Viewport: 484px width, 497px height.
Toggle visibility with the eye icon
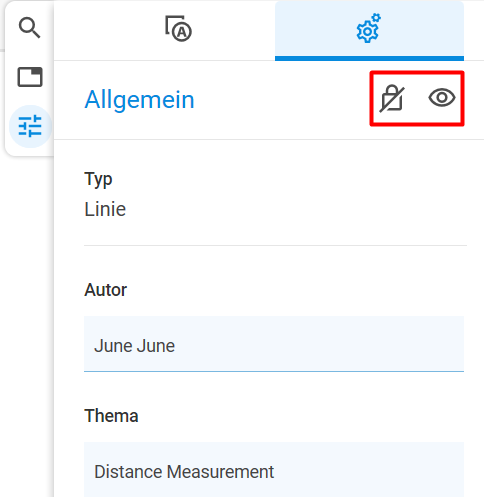[442, 98]
